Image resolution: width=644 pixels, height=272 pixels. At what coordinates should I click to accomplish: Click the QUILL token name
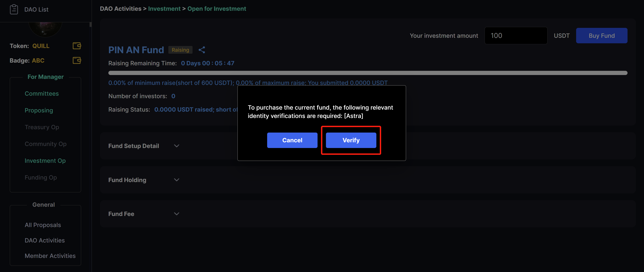tap(41, 46)
